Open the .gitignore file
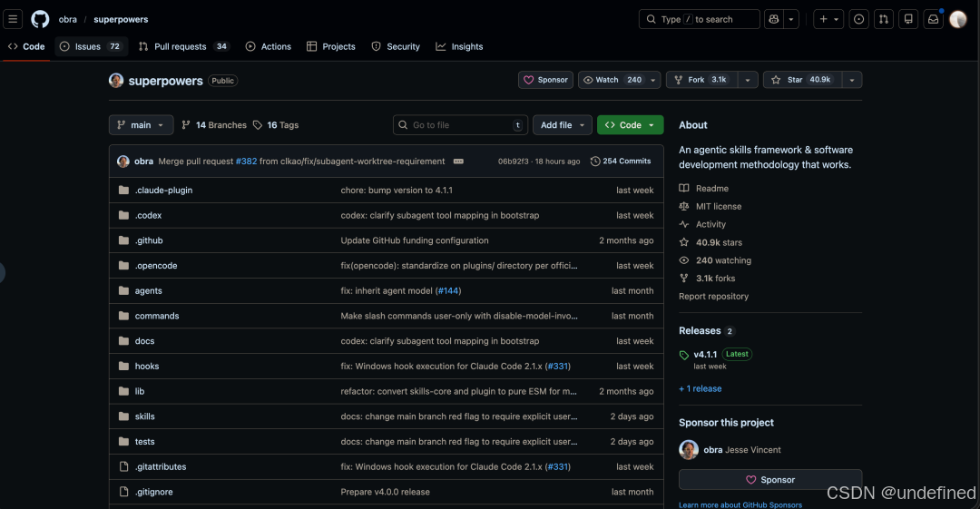The image size is (980, 509). coord(153,492)
